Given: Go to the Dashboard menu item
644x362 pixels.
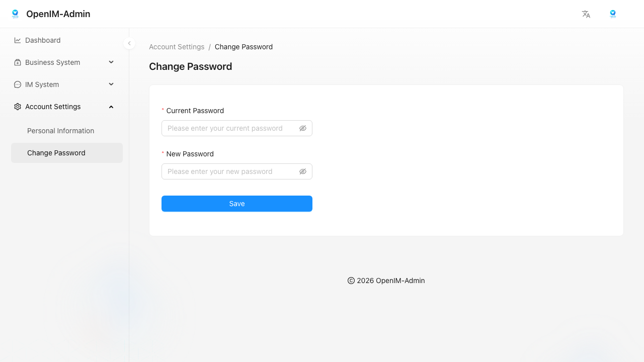Looking at the screenshot, I should coord(43,40).
